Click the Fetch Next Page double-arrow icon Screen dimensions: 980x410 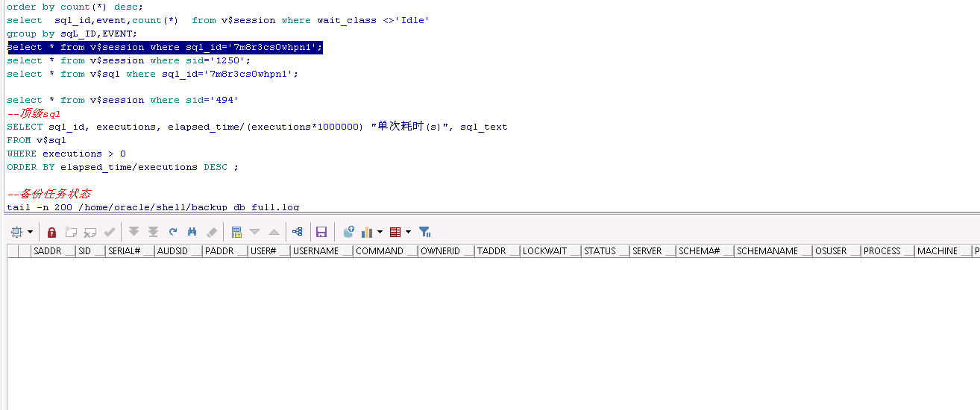point(134,232)
